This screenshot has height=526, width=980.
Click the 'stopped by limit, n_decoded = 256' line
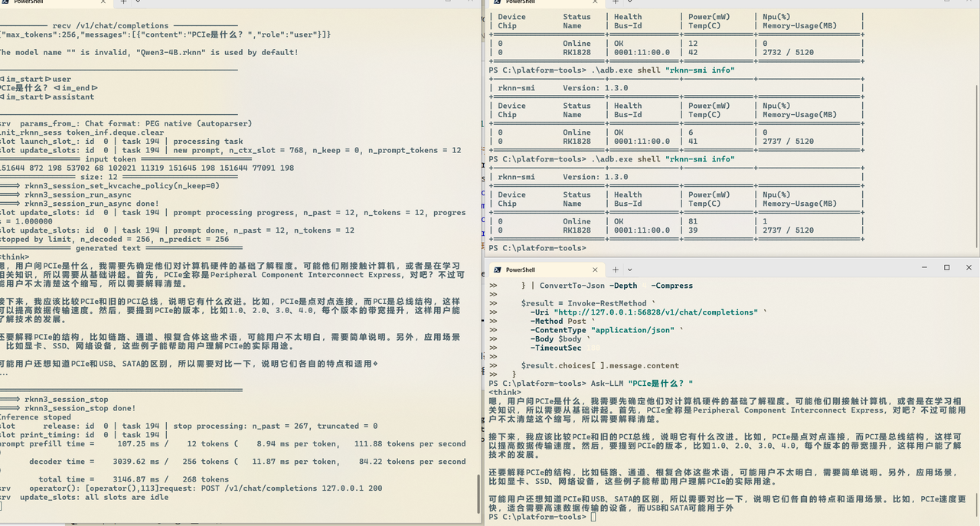[x=115, y=239]
